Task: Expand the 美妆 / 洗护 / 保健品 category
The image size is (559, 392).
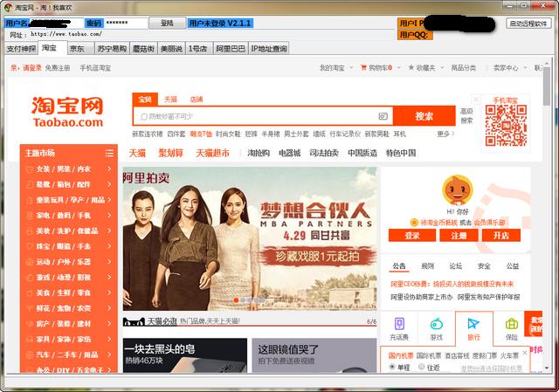Action: (69, 231)
